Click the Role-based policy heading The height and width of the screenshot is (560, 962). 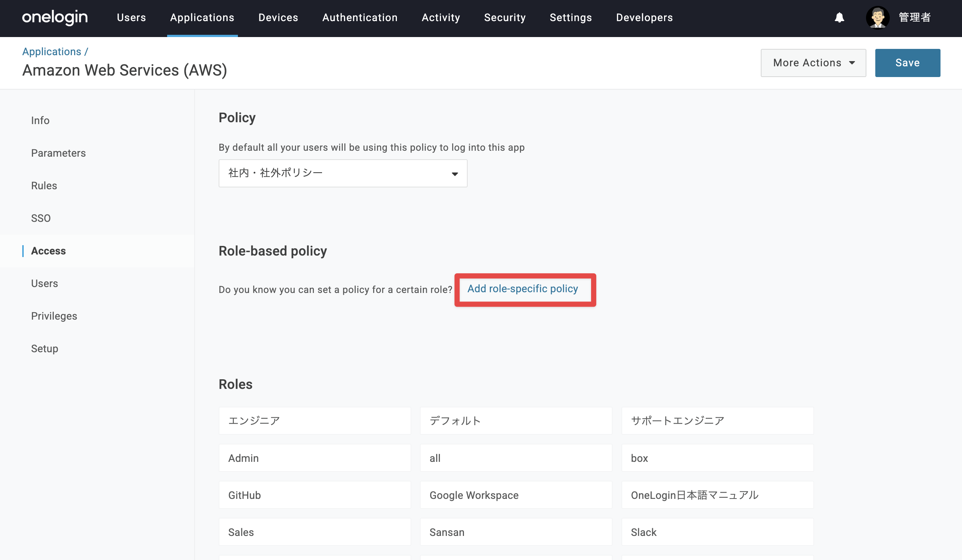tap(273, 251)
